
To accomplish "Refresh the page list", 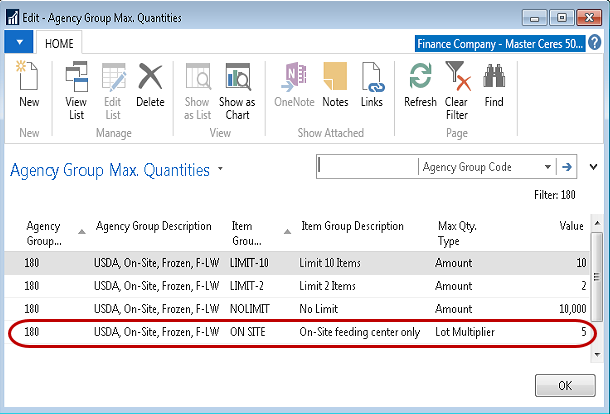I will tap(420, 84).
